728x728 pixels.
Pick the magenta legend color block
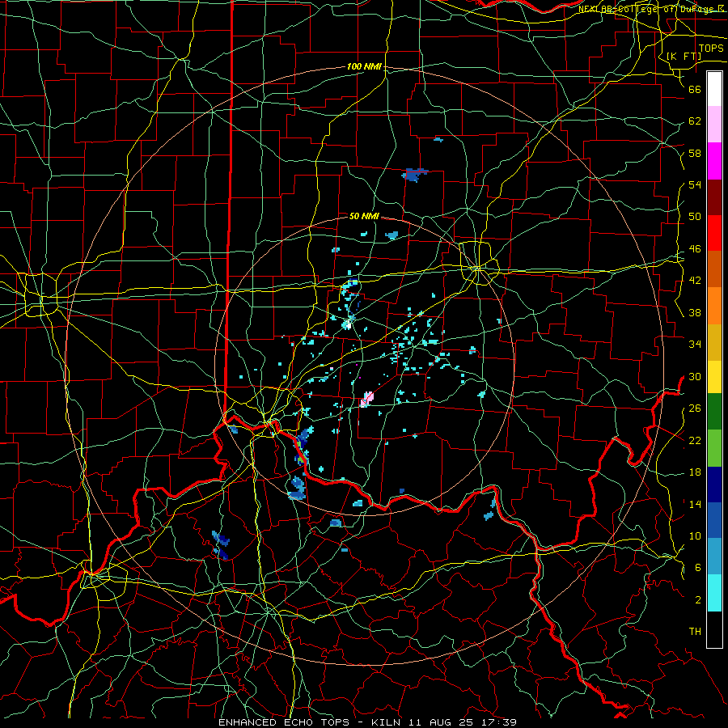pyautogui.click(x=714, y=161)
